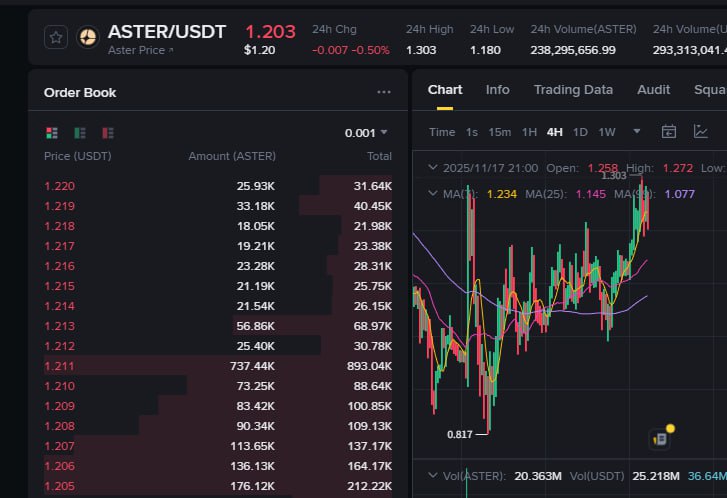
Task: Click the ASTER coin logo icon
Action: (88, 37)
